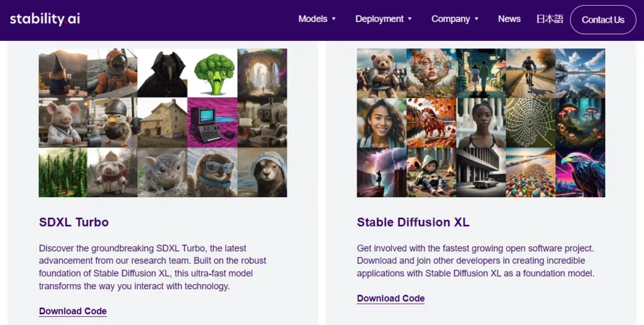Select the cyclist on road image
The width and height of the screenshot is (644, 325).
(x=531, y=73)
